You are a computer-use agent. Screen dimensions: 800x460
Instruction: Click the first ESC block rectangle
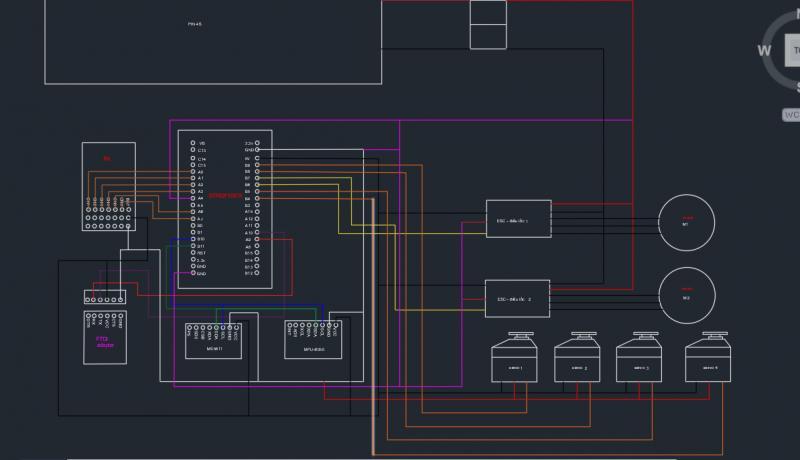click(518, 218)
